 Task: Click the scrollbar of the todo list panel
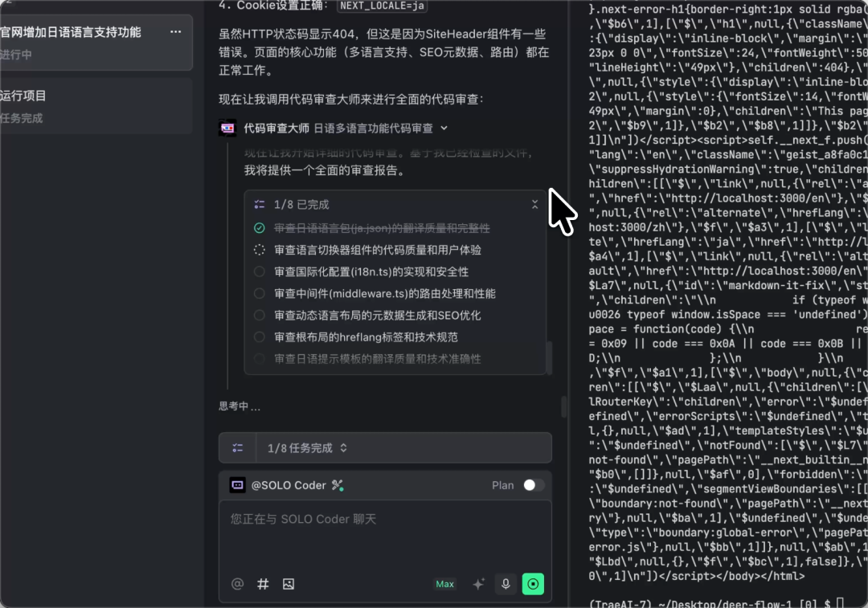click(549, 358)
